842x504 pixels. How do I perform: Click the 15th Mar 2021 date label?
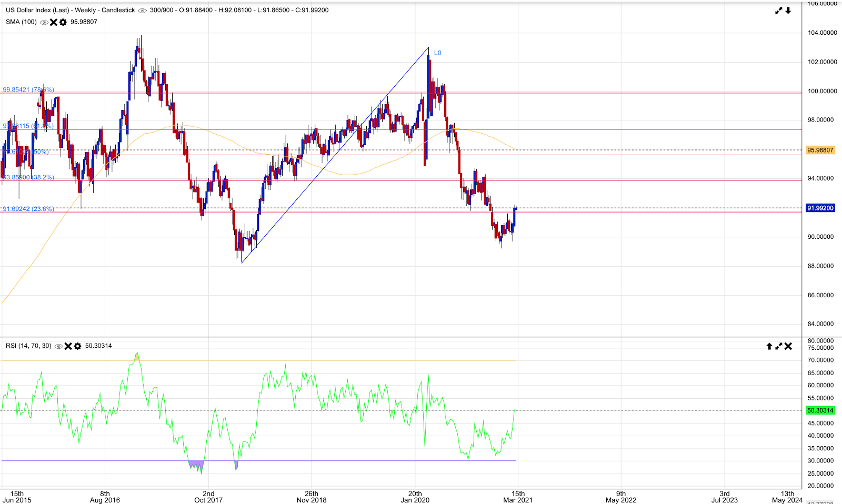tap(518, 497)
